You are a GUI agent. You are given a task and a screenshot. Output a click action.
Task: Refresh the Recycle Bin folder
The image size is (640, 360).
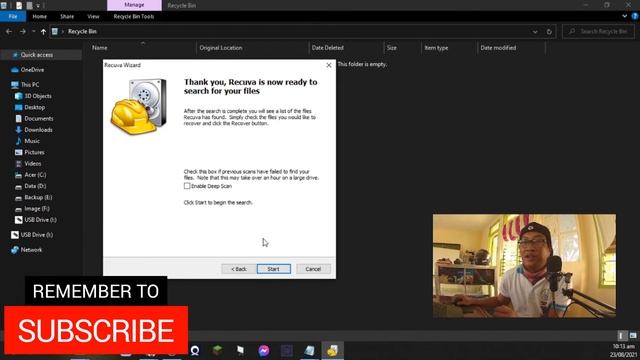tap(549, 31)
